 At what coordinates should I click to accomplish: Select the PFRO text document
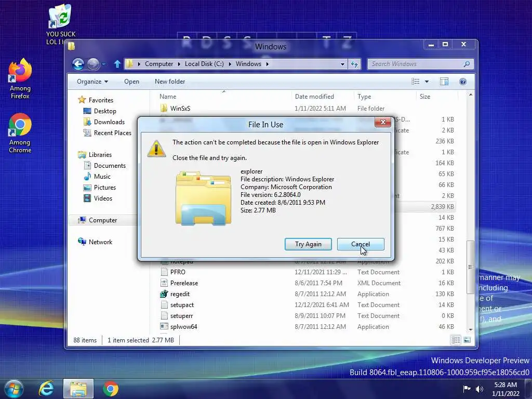click(x=178, y=272)
